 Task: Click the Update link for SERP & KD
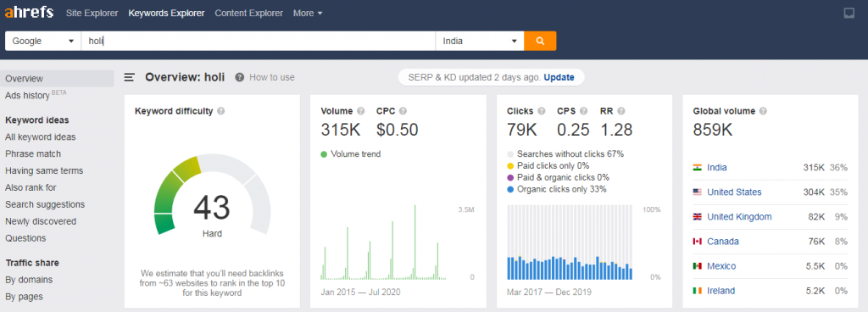tap(559, 77)
